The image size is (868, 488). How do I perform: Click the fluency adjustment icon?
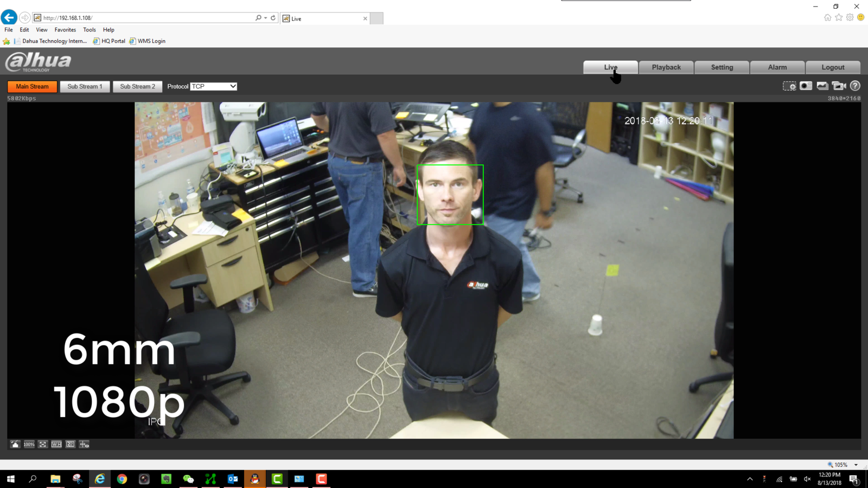(x=71, y=444)
